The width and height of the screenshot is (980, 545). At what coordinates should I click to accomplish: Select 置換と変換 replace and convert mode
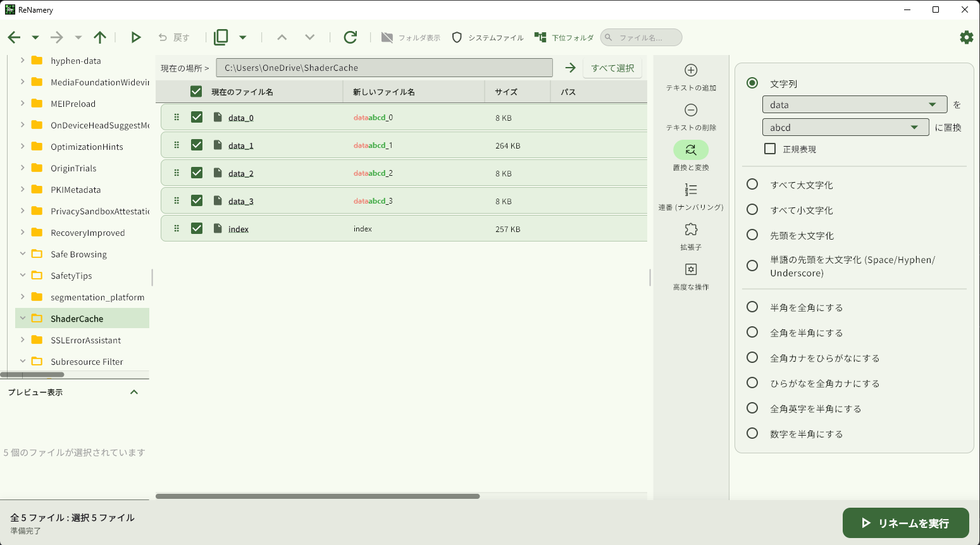click(691, 157)
